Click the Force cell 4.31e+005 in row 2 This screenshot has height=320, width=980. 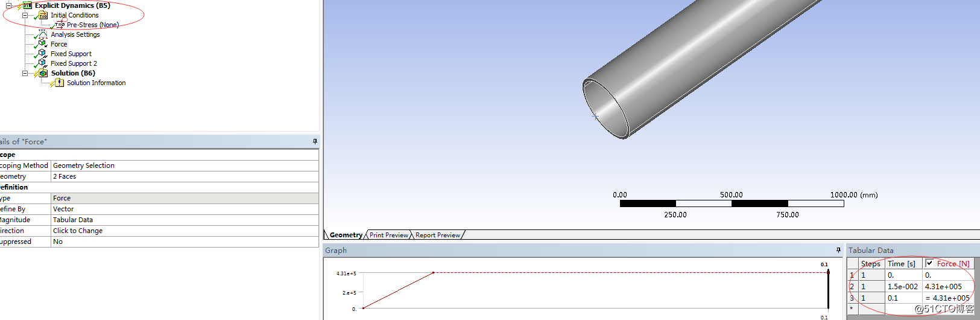point(948,287)
